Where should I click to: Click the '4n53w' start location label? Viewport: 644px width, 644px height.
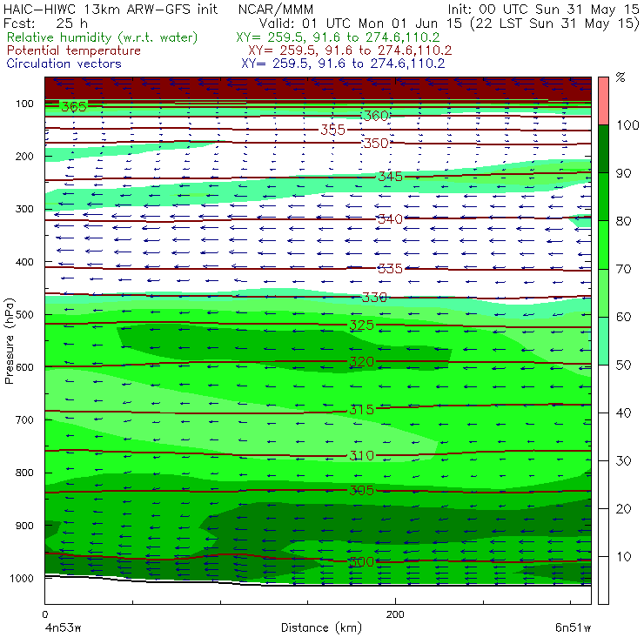pos(63,628)
